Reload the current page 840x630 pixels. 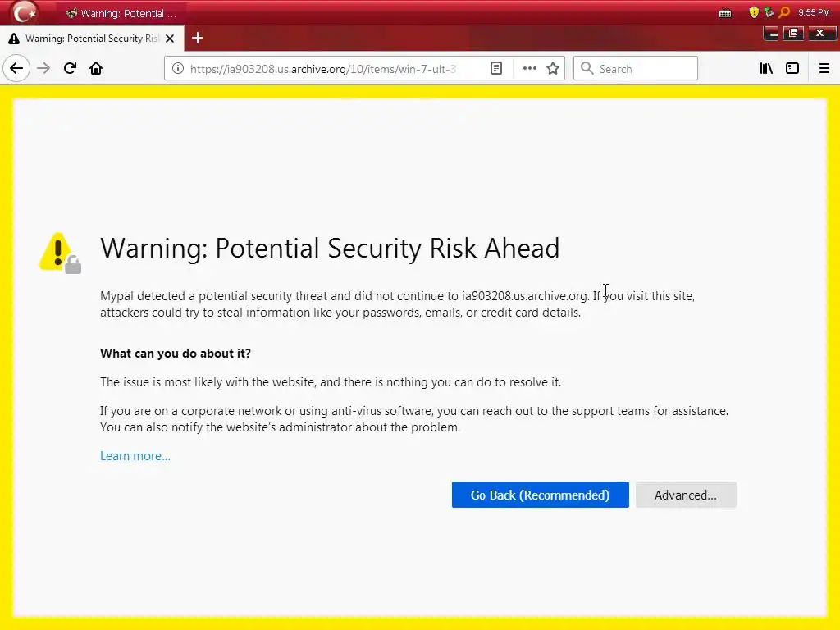[x=70, y=69]
